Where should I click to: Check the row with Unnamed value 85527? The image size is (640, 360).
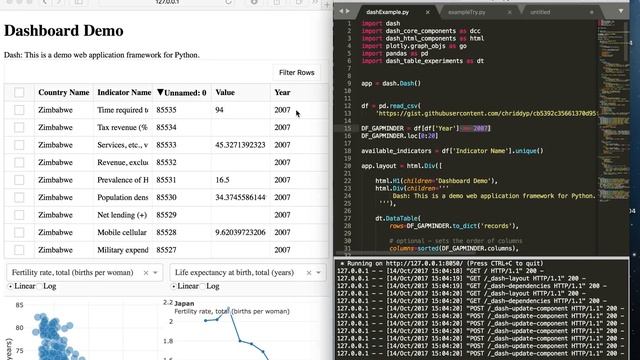tap(19, 250)
